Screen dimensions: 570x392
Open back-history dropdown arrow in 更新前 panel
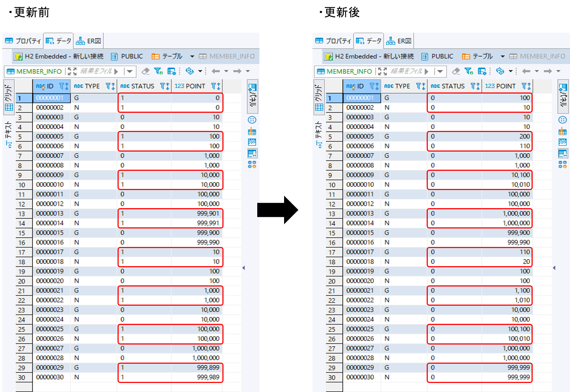click(226, 71)
